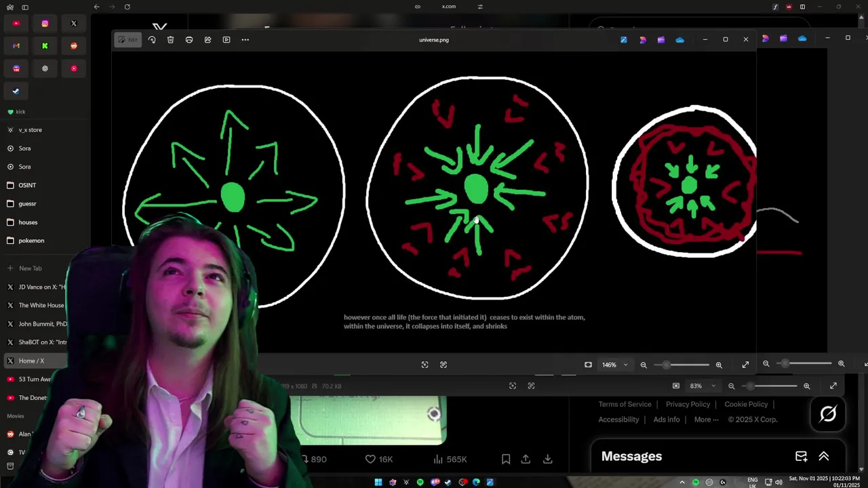This screenshot has height=488, width=868.
Task: Go back in the browser
Action: coord(96,7)
